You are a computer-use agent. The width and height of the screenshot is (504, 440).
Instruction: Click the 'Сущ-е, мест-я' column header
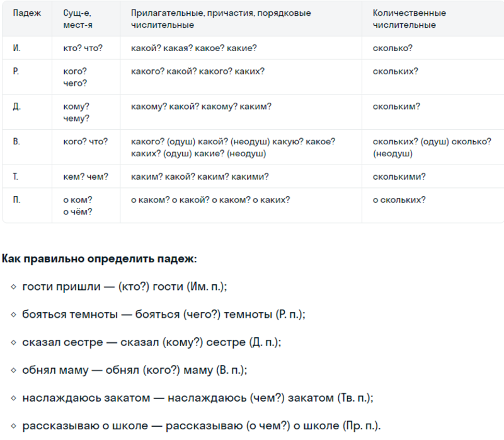(x=86, y=19)
